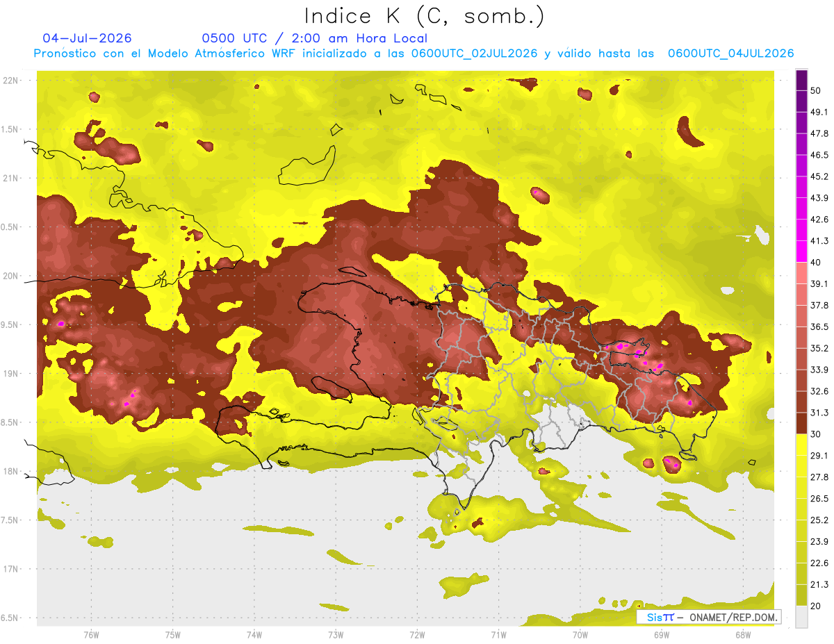
Task: Click legend value 46.5
Action: point(819,155)
